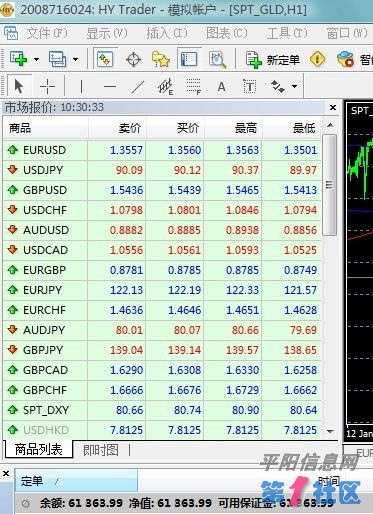This screenshot has width=373, height=514.
Task: Select the crosshair data window icon
Action: [x=134, y=60]
